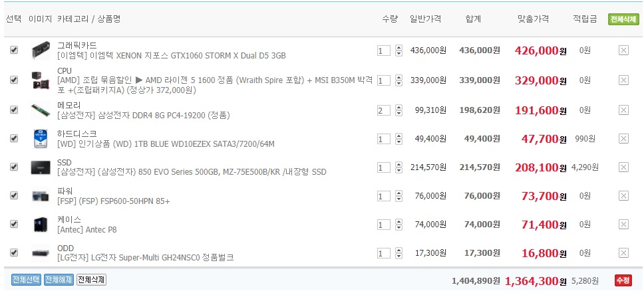The width and height of the screenshot is (644, 295).
Task: Delete the ODD row via X icon
Action: click(x=623, y=253)
